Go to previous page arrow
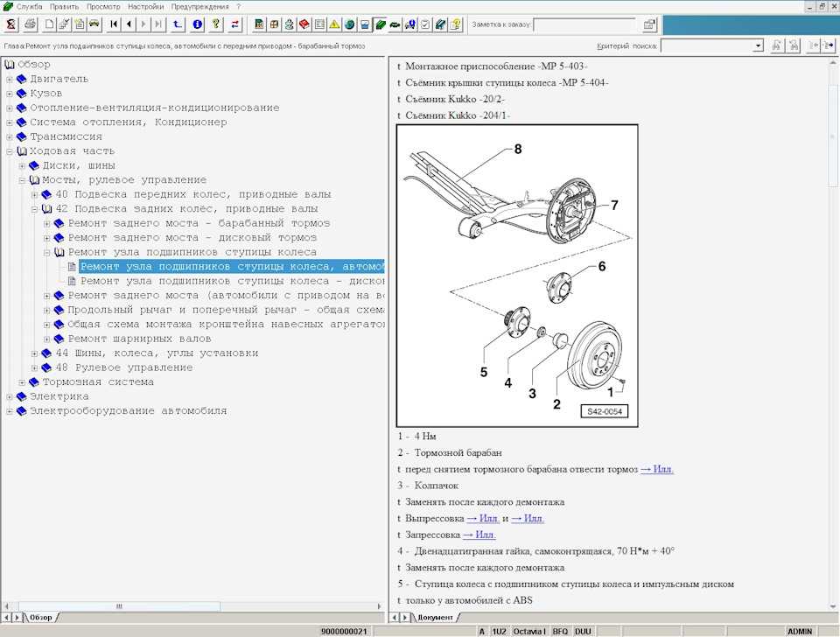 [129, 24]
